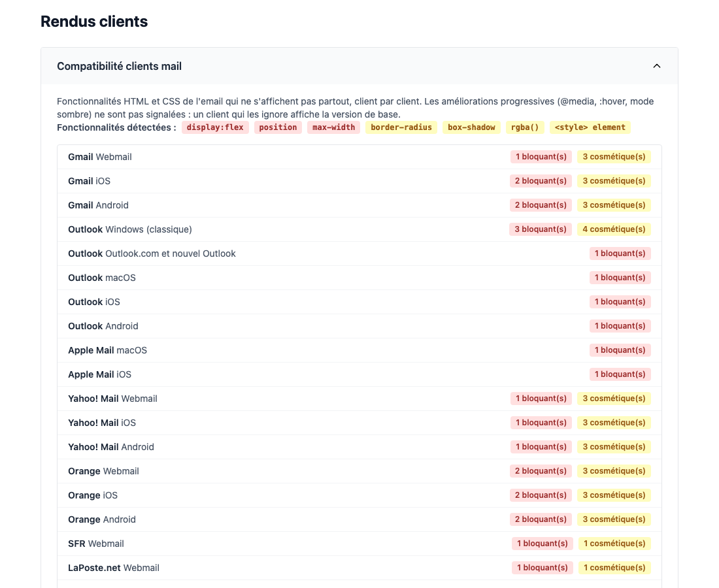Click Yahoo! Mail iOS's 1 bloquant(s) badge
719x588 pixels.
pos(541,423)
